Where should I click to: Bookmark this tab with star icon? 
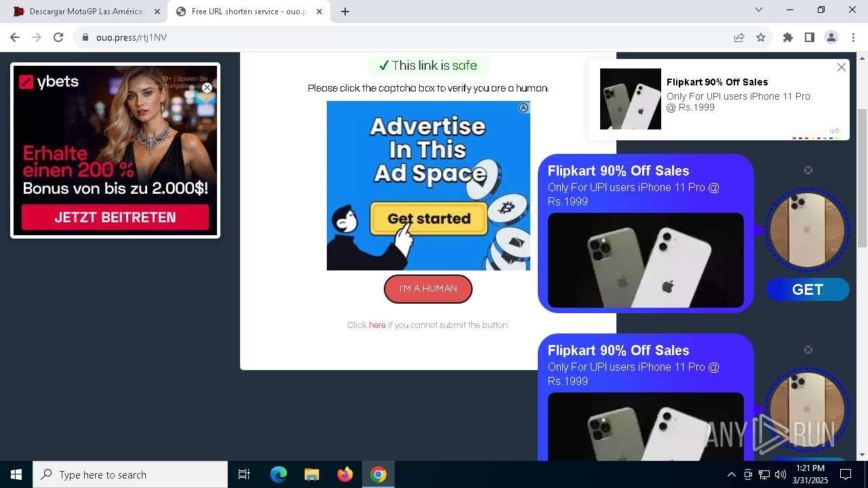click(761, 37)
